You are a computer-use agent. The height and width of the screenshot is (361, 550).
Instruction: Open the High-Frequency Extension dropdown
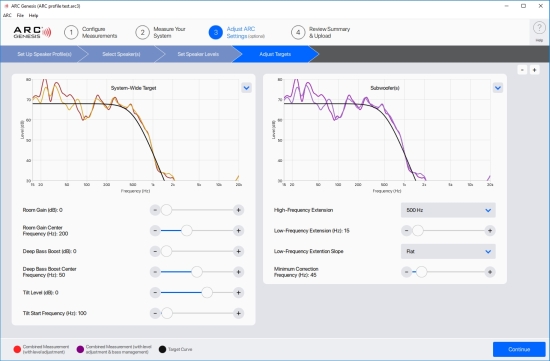click(448, 210)
